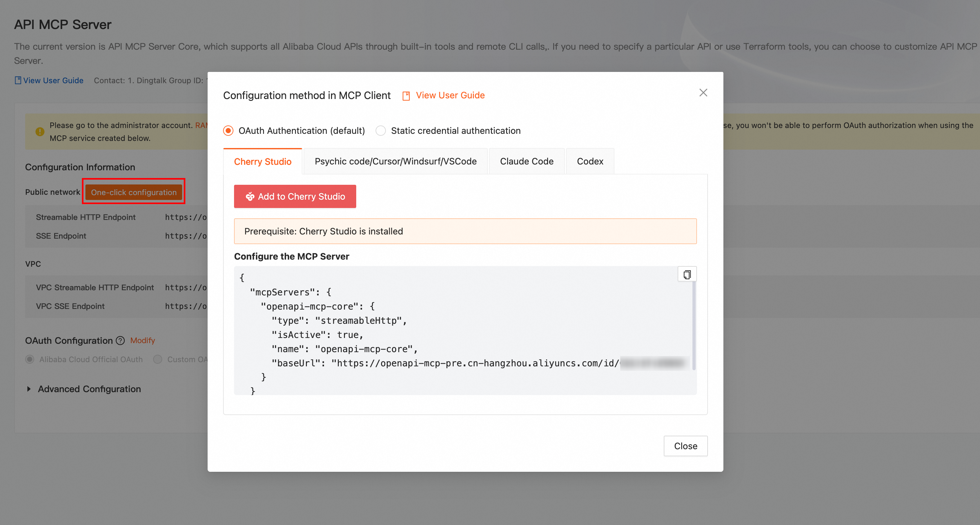
Task: Open the OAuth Configuration help icon
Action: 120,341
